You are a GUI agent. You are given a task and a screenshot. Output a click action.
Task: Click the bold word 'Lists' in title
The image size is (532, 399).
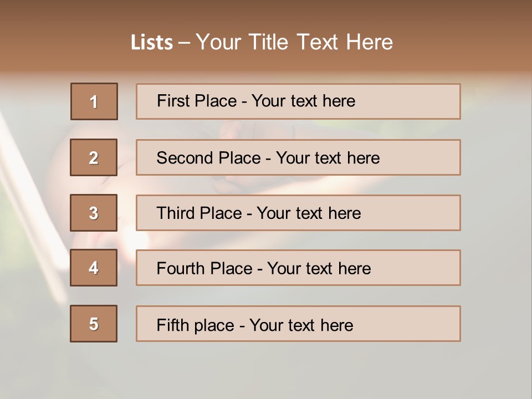[x=152, y=42]
